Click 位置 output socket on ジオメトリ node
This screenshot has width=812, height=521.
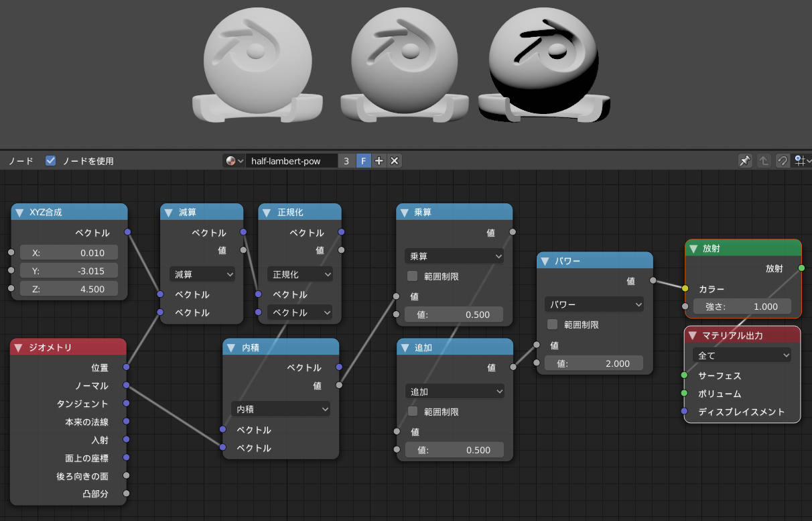pyautogui.click(x=127, y=367)
